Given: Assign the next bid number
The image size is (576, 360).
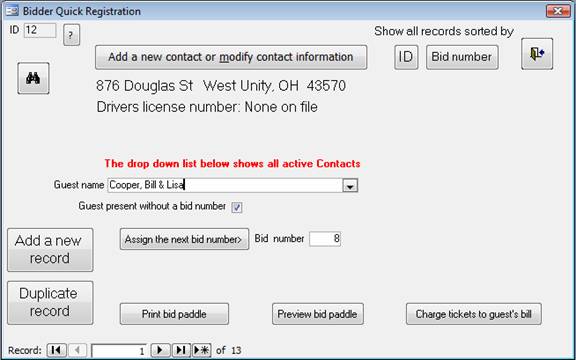Looking at the screenshot, I should pos(184,239).
